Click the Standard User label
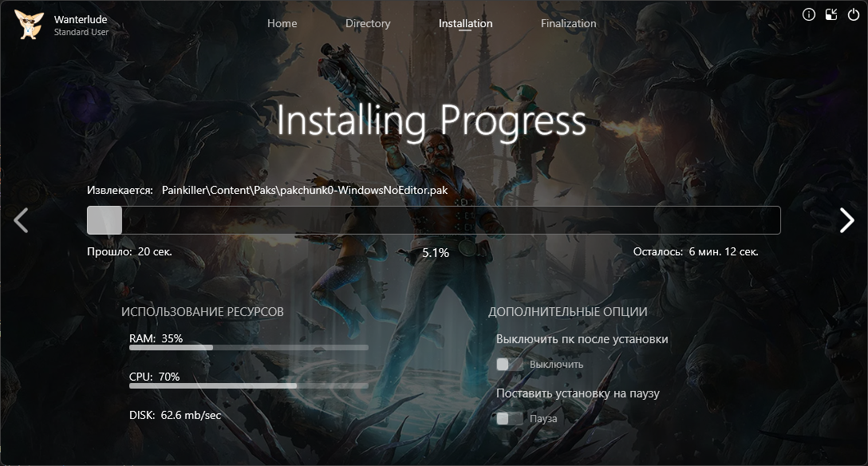The width and height of the screenshot is (868, 466). click(81, 33)
